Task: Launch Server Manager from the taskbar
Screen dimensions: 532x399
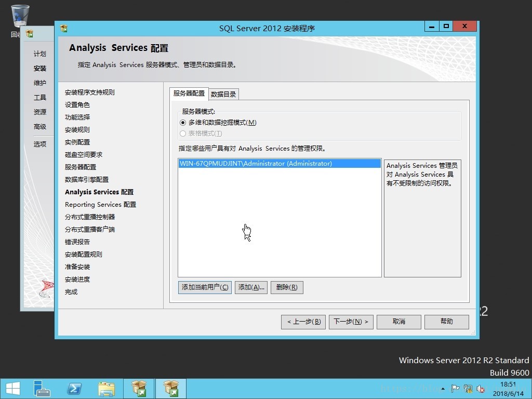Action: click(x=42, y=389)
